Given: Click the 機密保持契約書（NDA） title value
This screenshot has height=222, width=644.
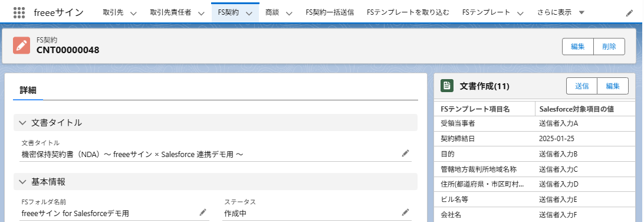Looking at the screenshot, I should click(x=132, y=155).
